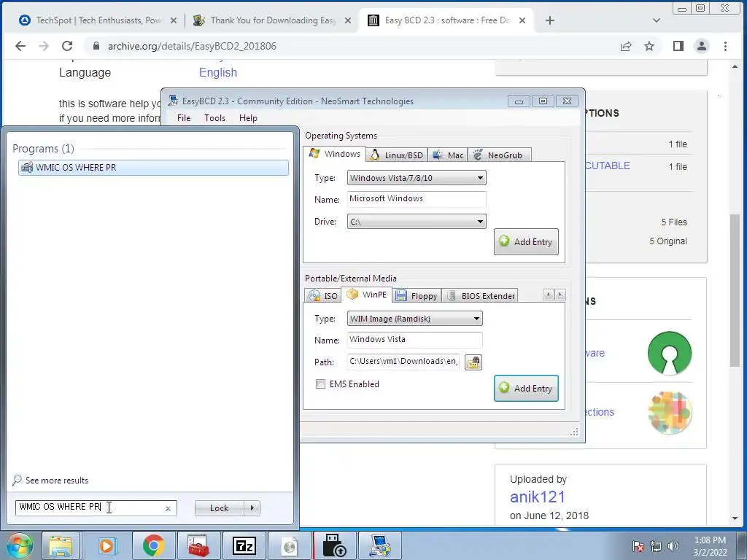This screenshot has width=747, height=560.
Task: Open the WMIC OS WHERE PR program result
Action: coord(153,167)
